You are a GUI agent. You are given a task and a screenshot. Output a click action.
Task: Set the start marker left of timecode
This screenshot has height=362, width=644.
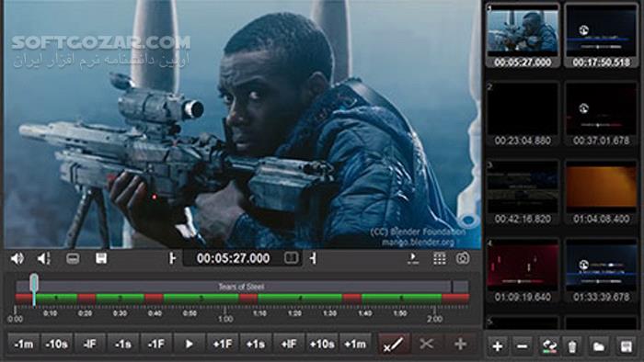tap(172, 258)
